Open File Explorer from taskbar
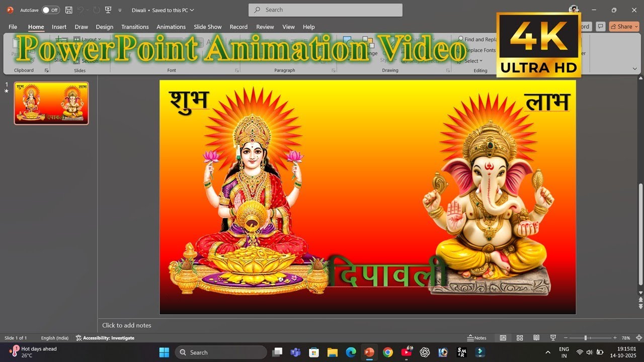 tap(332, 352)
